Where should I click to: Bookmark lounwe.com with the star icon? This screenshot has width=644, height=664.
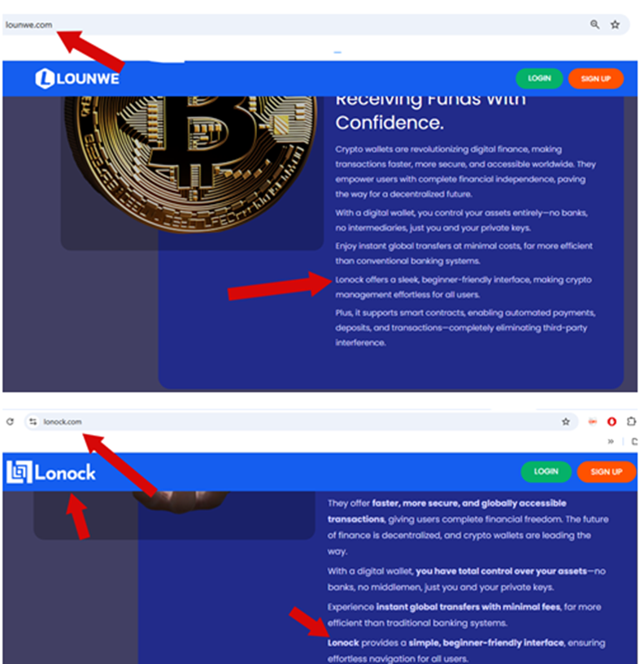615,24
